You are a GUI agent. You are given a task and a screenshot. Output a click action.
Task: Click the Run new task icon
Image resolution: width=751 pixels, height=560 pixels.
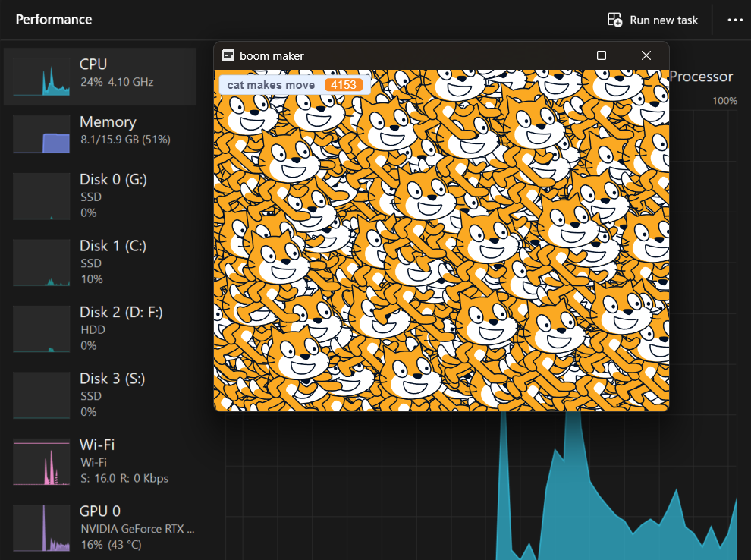pyautogui.click(x=614, y=20)
